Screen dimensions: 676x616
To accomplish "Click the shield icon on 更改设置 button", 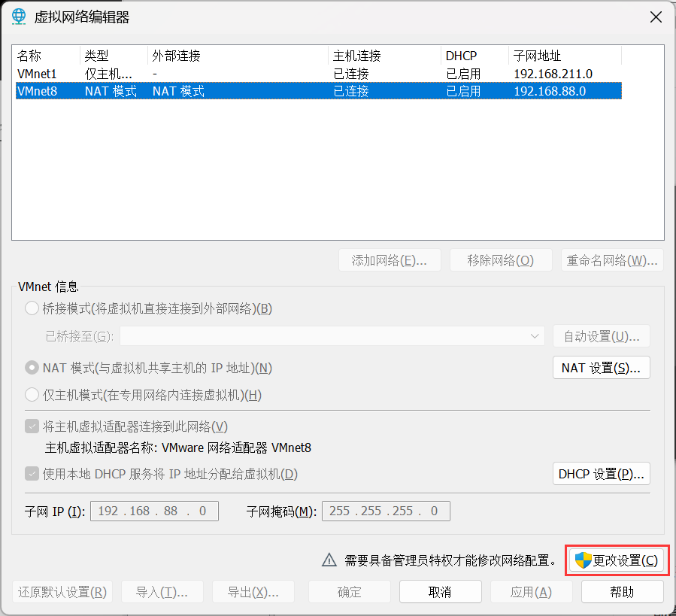I will pos(583,560).
